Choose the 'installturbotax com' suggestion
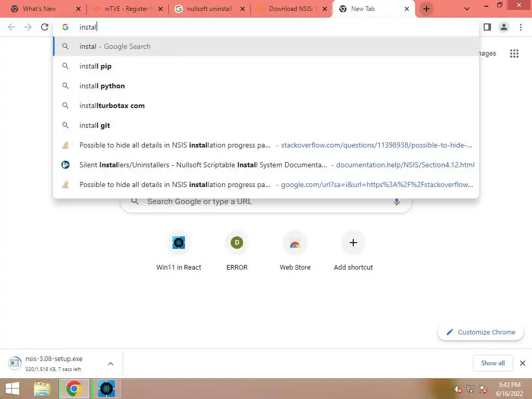This screenshot has width=532, height=399. pyautogui.click(x=266, y=105)
